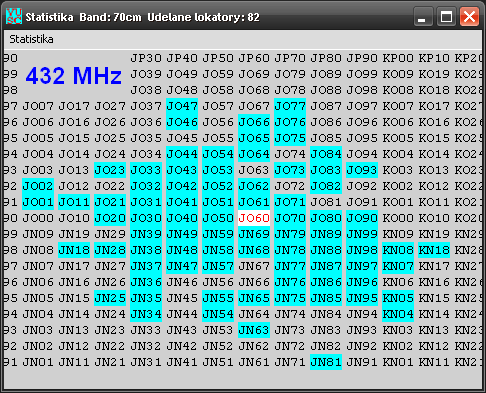
Task: Select highlighted locator JO84
Action: [326, 154]
